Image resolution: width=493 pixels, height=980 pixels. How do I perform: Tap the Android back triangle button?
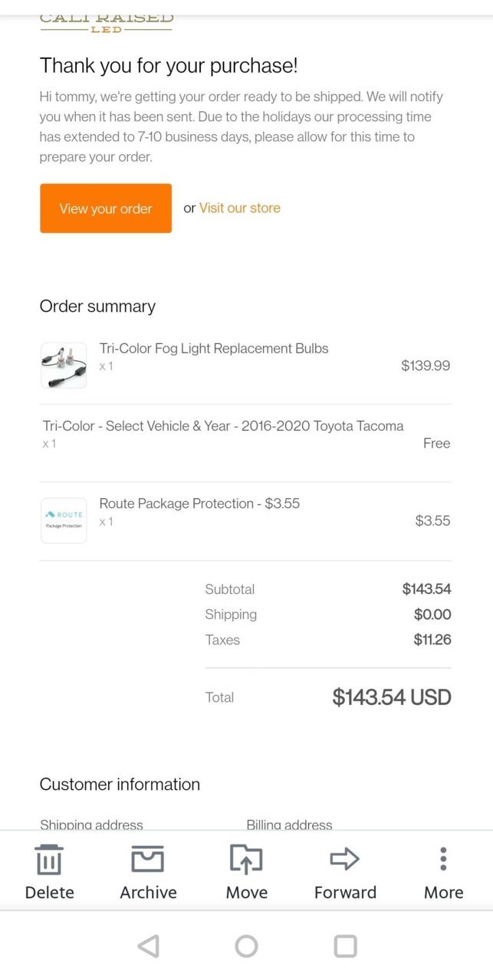coord(148,946)
